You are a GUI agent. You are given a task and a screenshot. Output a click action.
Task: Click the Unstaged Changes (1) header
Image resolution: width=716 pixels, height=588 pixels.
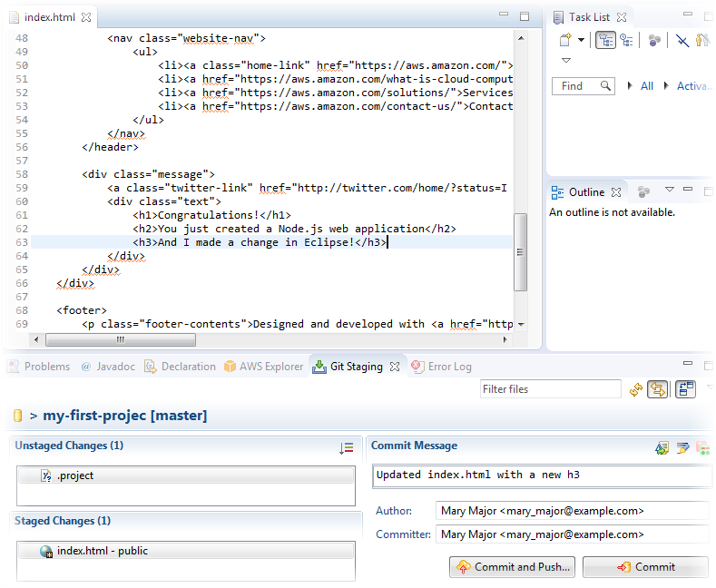click(x=69, y=446)
